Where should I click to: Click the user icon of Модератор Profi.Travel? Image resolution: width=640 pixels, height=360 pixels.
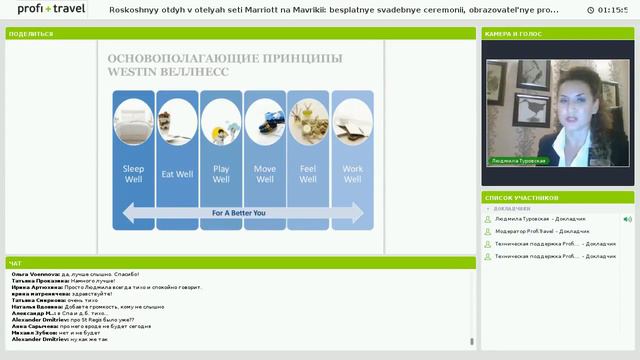pos(487,232)
